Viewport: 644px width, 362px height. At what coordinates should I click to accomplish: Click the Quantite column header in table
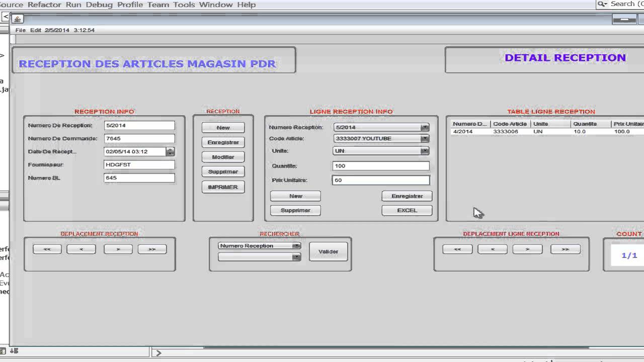click(x=591, y=124)
